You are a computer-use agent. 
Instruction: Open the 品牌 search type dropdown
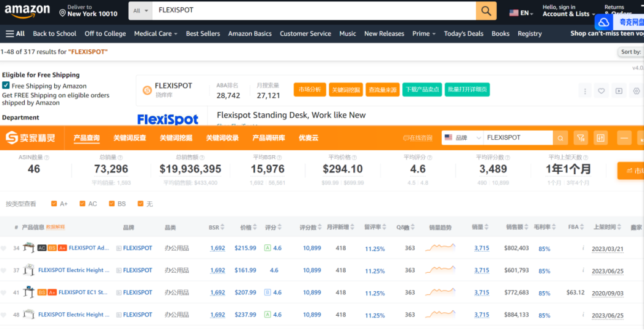pos(462,138)
